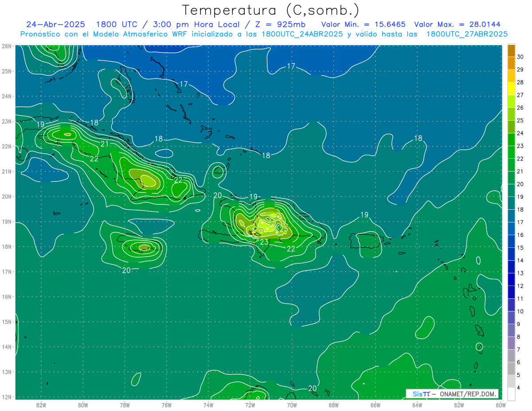Image resolution: width=532 pixels, height=411 pixels.
Task: Click the '70W' longitude axis label
Action: (292, 405)
